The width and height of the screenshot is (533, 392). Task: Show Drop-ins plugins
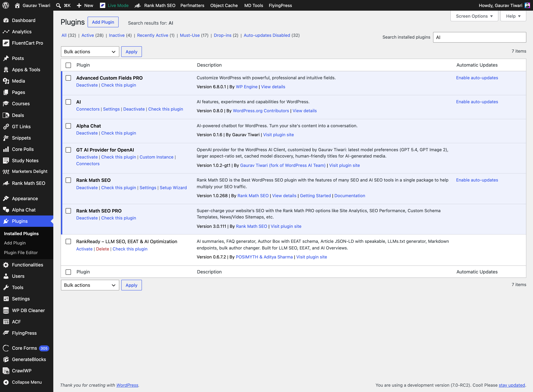click(x=222, y=35)
